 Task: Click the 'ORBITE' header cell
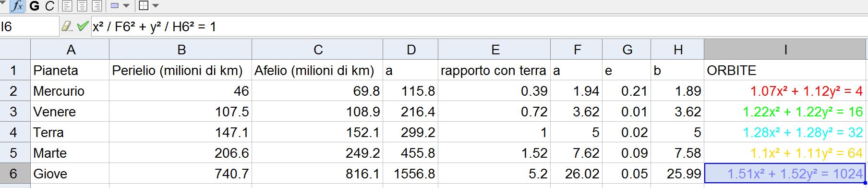pyautogui.click(x=785, y=70)
